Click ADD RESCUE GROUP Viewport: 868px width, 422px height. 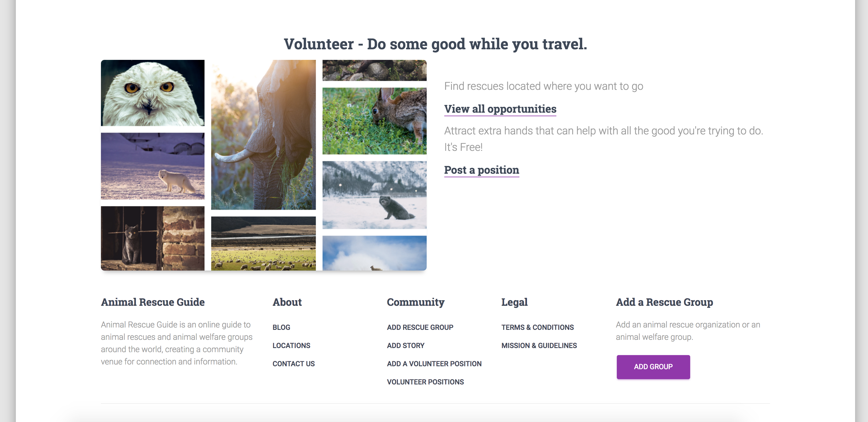tap(420, 327)
